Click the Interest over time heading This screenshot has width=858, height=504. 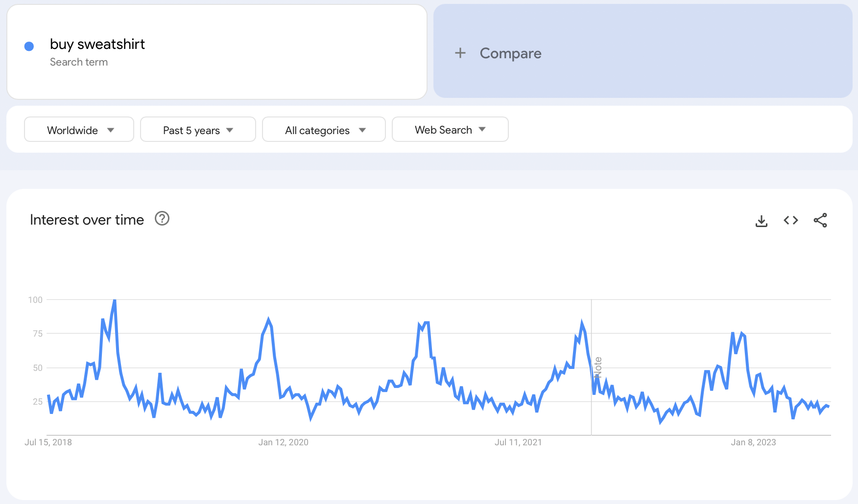[x=87, y=220]
